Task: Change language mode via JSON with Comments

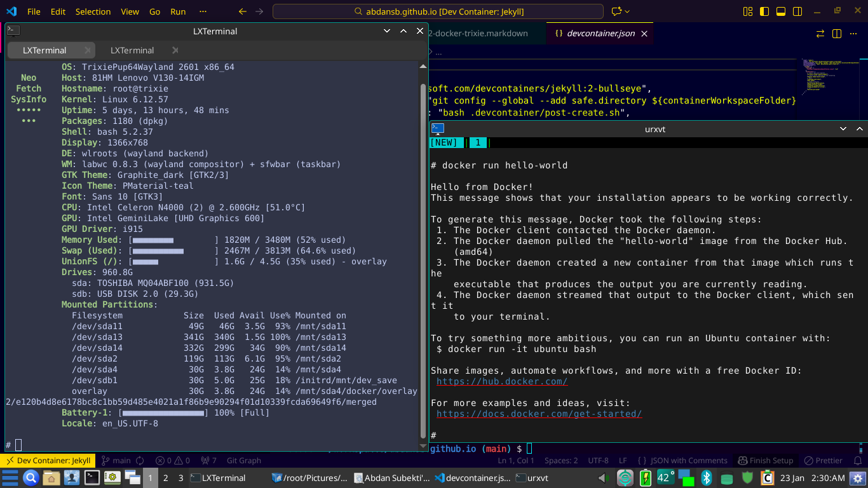Action: pyautogui.click(x=688, y=460)
